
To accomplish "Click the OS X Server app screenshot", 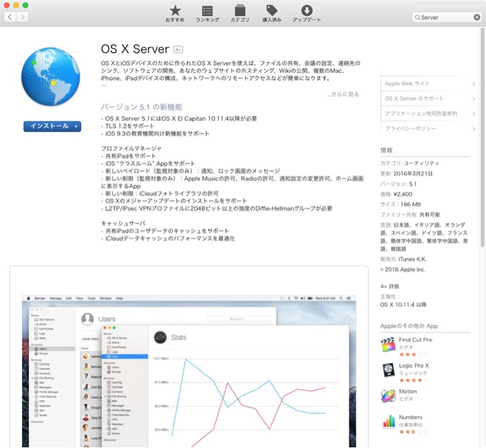I will 189,371.
